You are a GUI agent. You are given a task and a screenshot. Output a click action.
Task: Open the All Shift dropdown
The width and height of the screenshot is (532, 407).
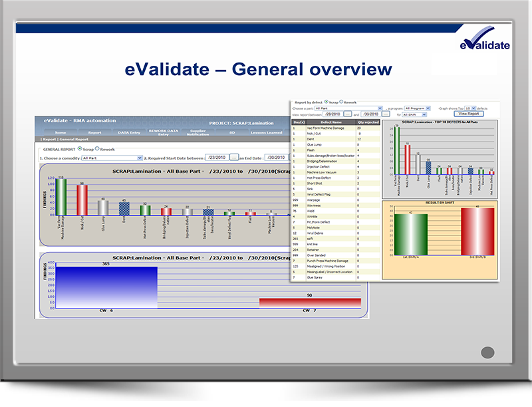414,114
